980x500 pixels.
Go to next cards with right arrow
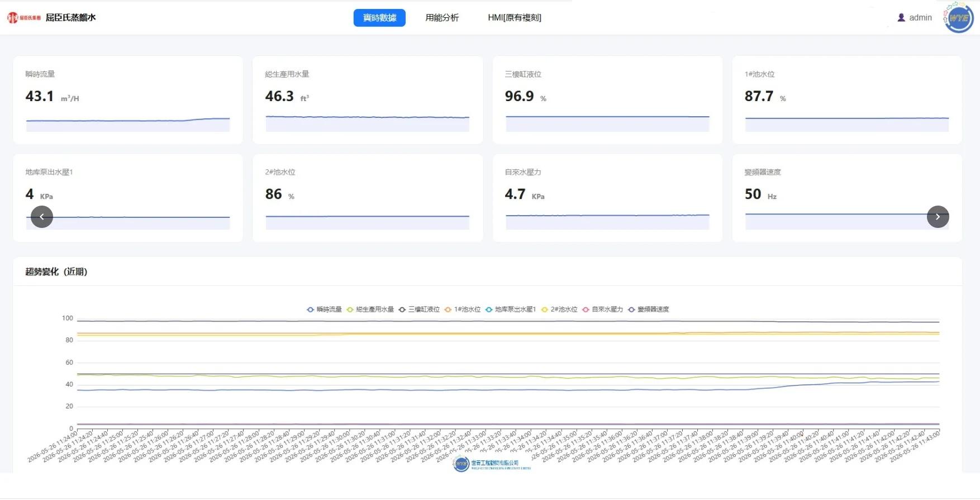point(938,217)
